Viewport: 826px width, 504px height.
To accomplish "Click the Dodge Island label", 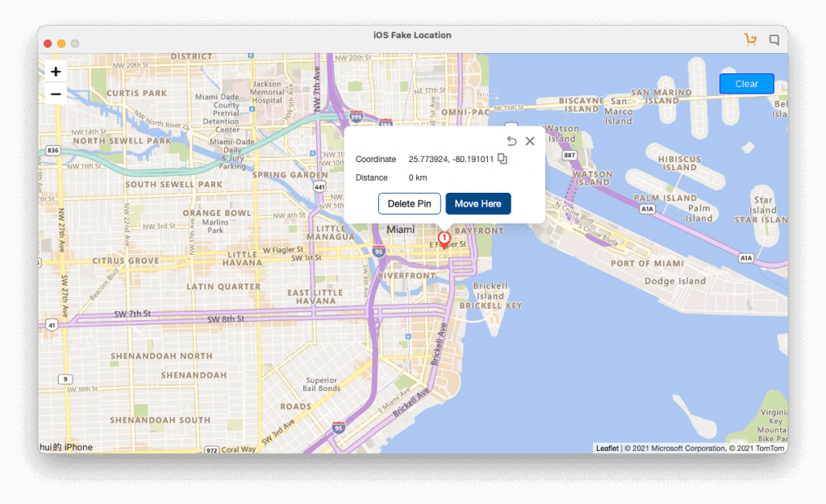I will [x=675, y=281].
